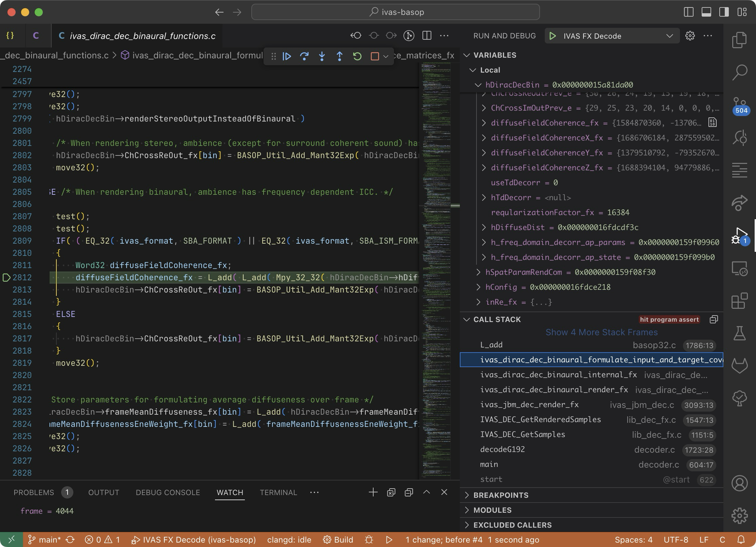Screen dimensions: 756x547
Task: Click the Restart debug session icon
Action: pos(357,56)
